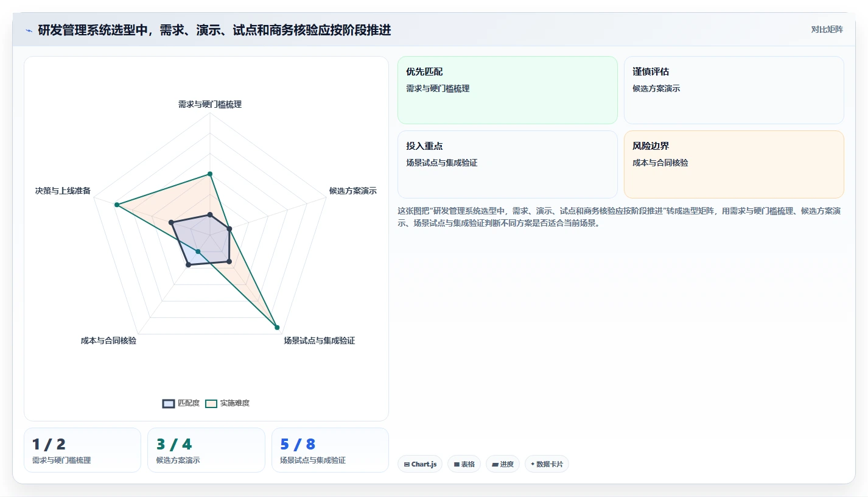Click 成本与合同核验 text in 风险边界 card
This screenshot has width=868, height=497.
coord(660,163)
